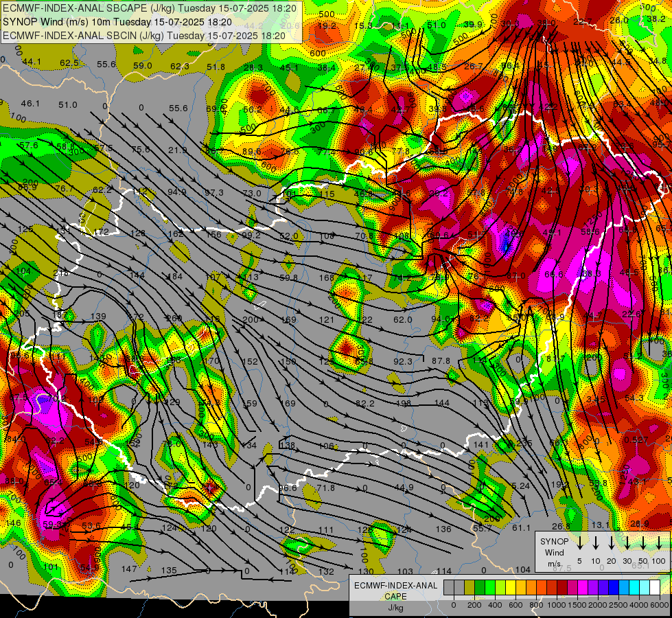Click the map value 96.6

click(288, 488)
